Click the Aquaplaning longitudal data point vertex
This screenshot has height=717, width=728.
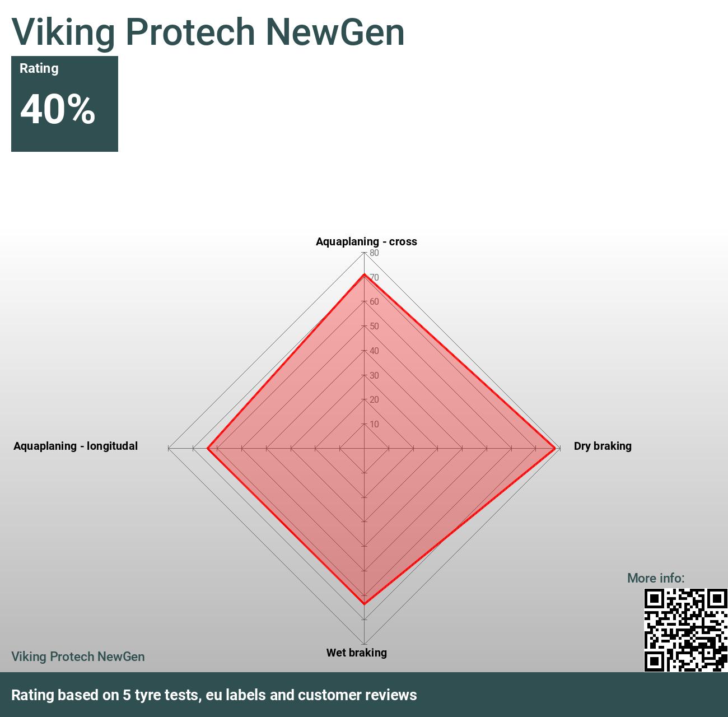pos(208,448)
